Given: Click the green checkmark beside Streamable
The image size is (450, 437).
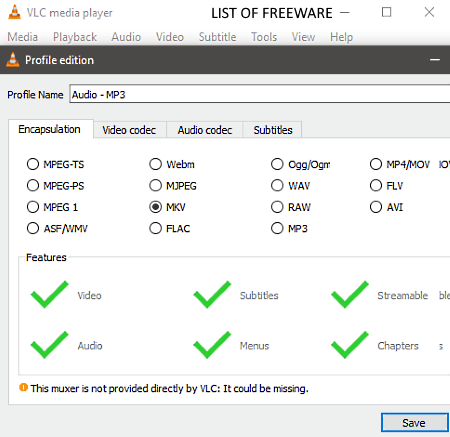Looking at the screenshot, I should pyautogui.click(x=350, y=294).
